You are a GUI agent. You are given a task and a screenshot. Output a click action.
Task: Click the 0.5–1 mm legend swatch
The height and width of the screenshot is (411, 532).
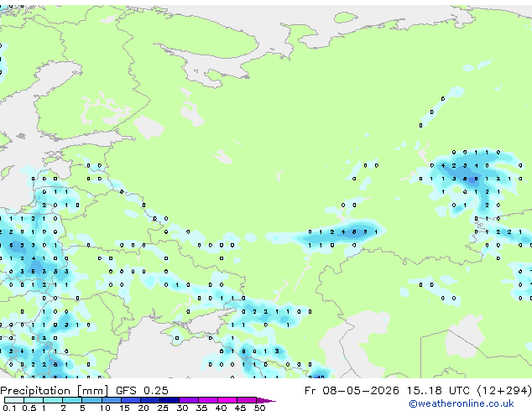pyautogui.click(x=34, y=400)
